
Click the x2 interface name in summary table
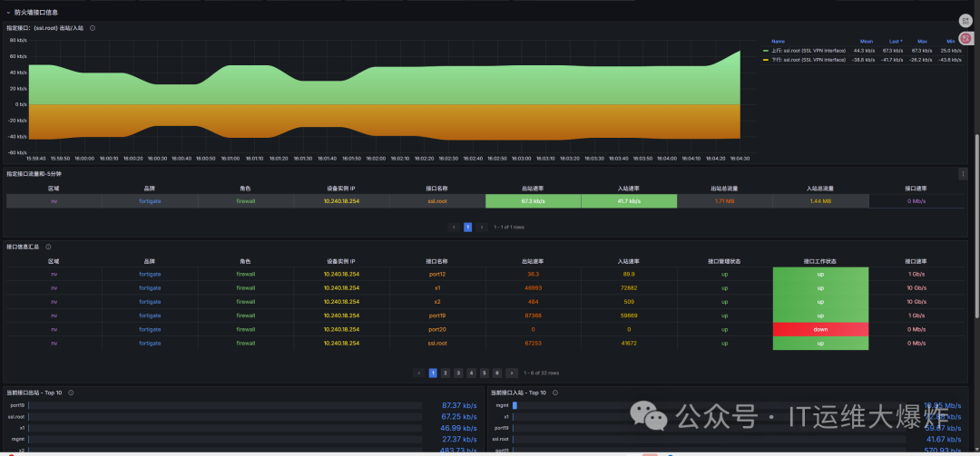click(x=437, y=302)
